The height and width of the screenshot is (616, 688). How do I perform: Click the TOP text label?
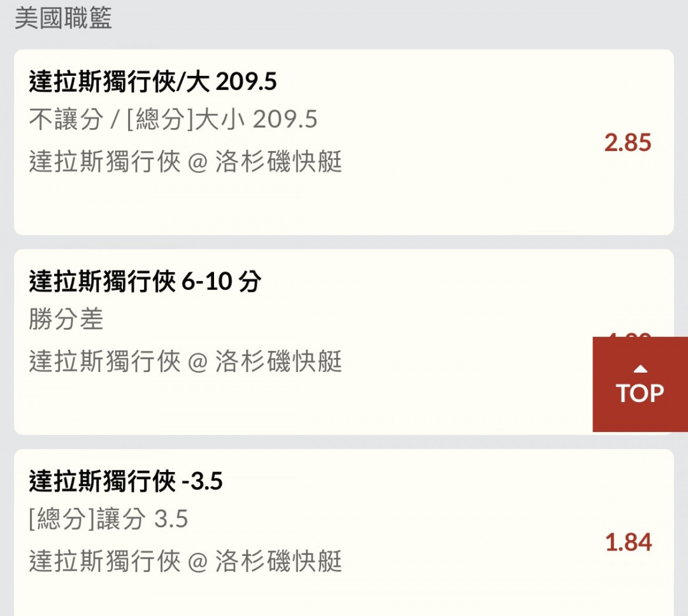click(640, 393)
